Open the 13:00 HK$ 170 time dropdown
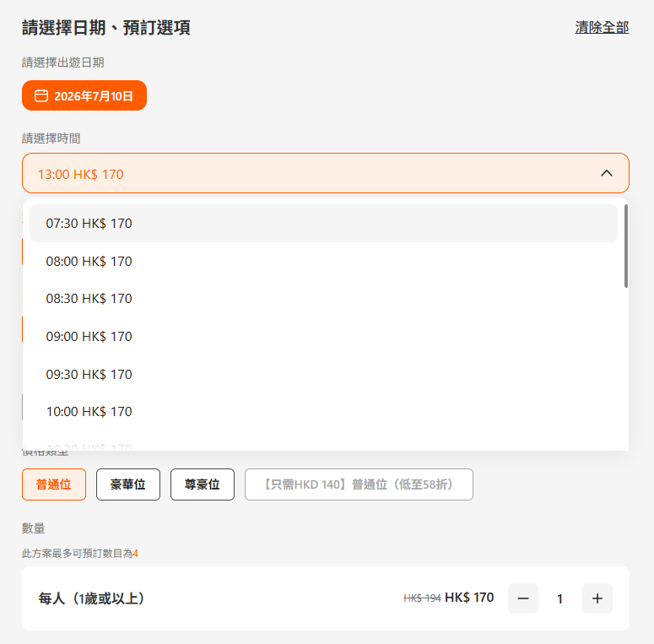Viewport: 654px width, 644px height. (x=326, y=173)
